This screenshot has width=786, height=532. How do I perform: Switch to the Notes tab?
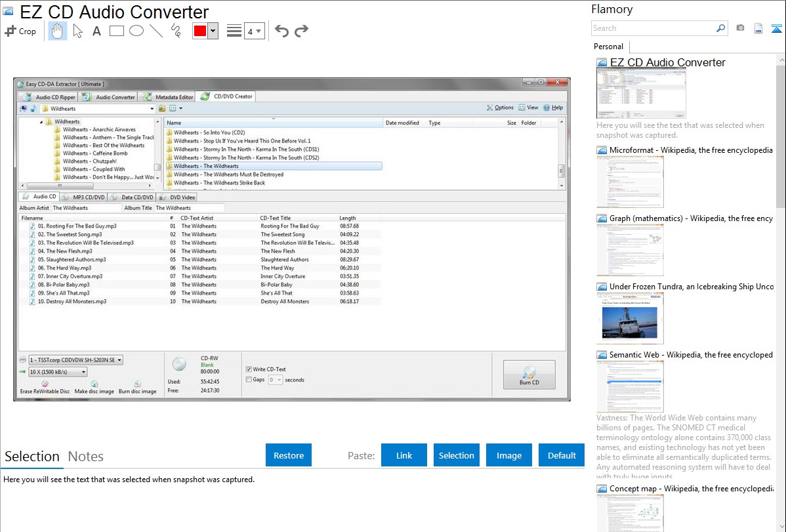[86, 457]
